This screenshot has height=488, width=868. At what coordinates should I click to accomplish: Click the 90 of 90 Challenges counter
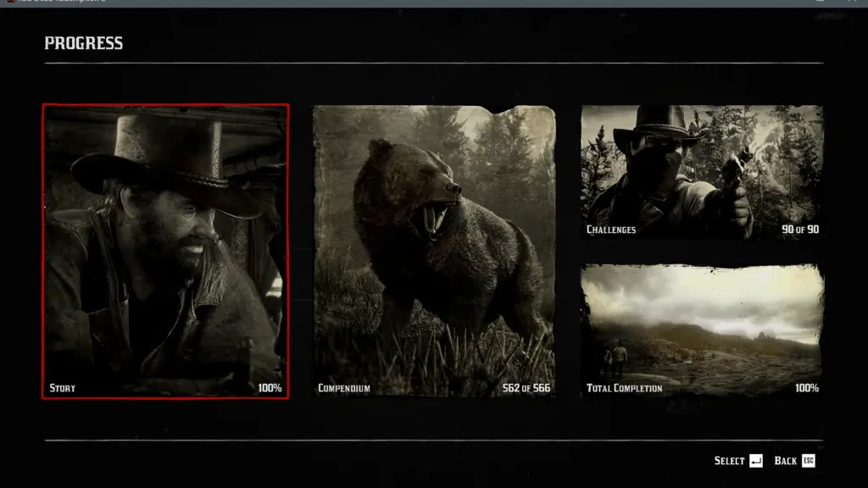[x=800, y=230]
